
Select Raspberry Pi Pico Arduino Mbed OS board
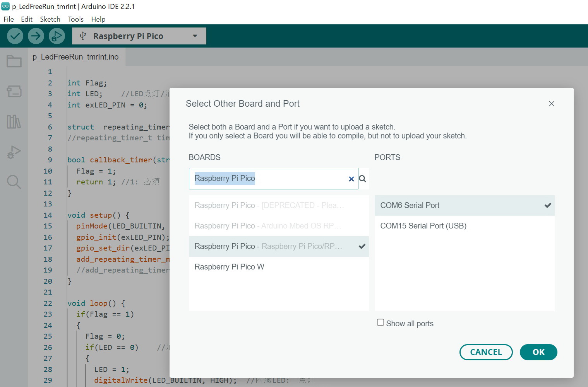[279, 226]
